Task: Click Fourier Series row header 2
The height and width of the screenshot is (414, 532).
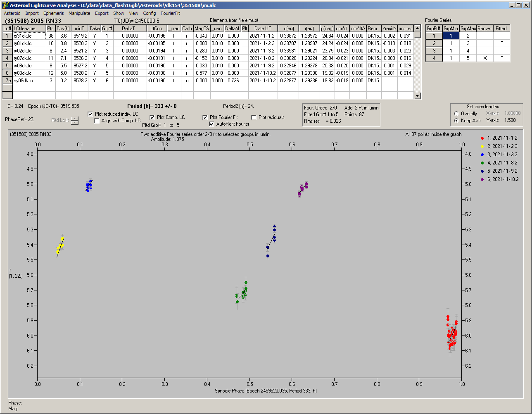Action: (434, 43)
